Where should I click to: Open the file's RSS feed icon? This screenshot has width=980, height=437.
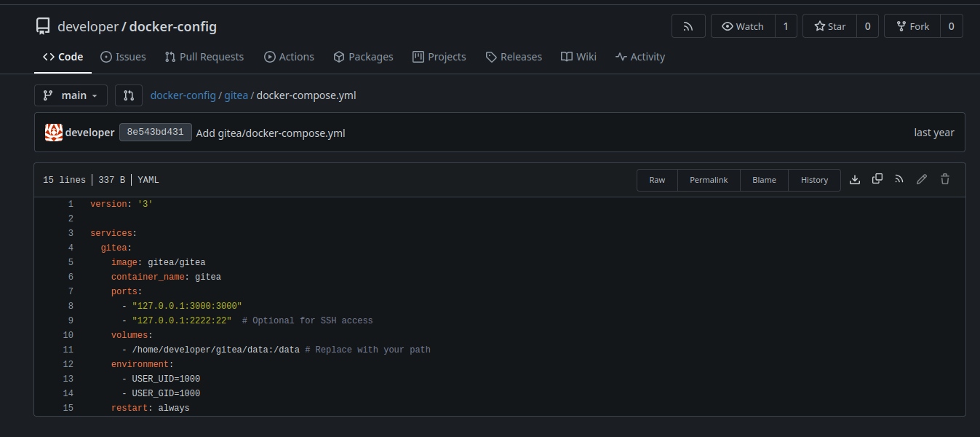point(899,179)
